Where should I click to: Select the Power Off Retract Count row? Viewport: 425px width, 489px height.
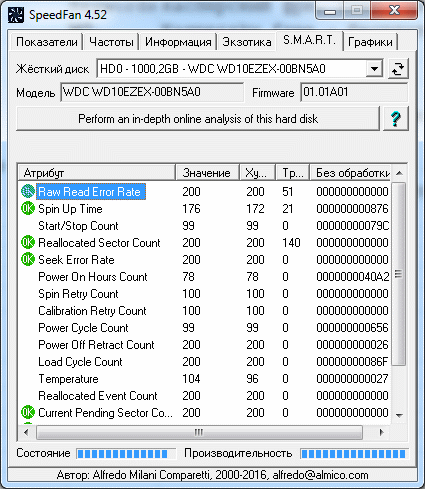point(205,345)
